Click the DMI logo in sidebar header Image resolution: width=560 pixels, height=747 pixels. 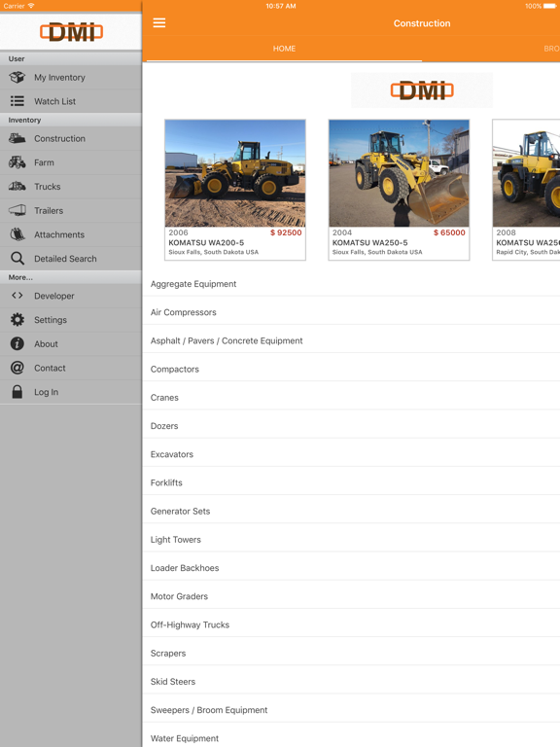pyautogui.click(x=71, y=32)
